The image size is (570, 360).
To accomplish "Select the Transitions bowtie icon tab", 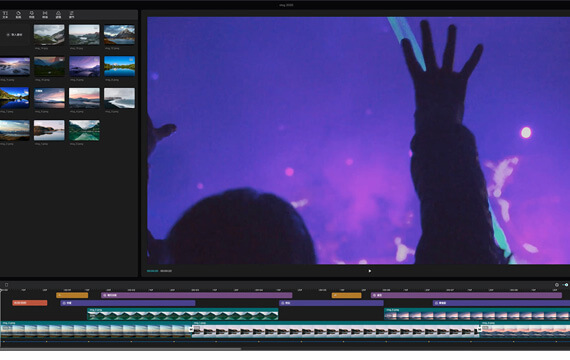I will point(45,15).
